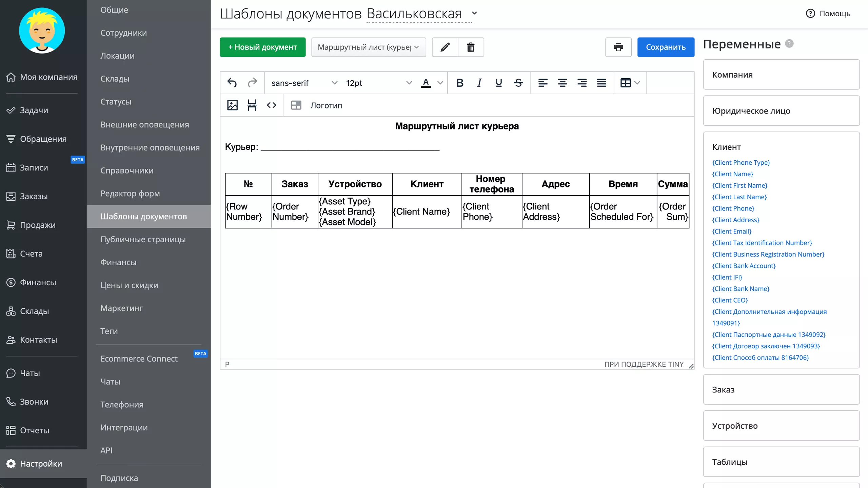Open text color picker arrow
Image resolution: width=868 pixels, height=488 pixels.
[440, 83]
